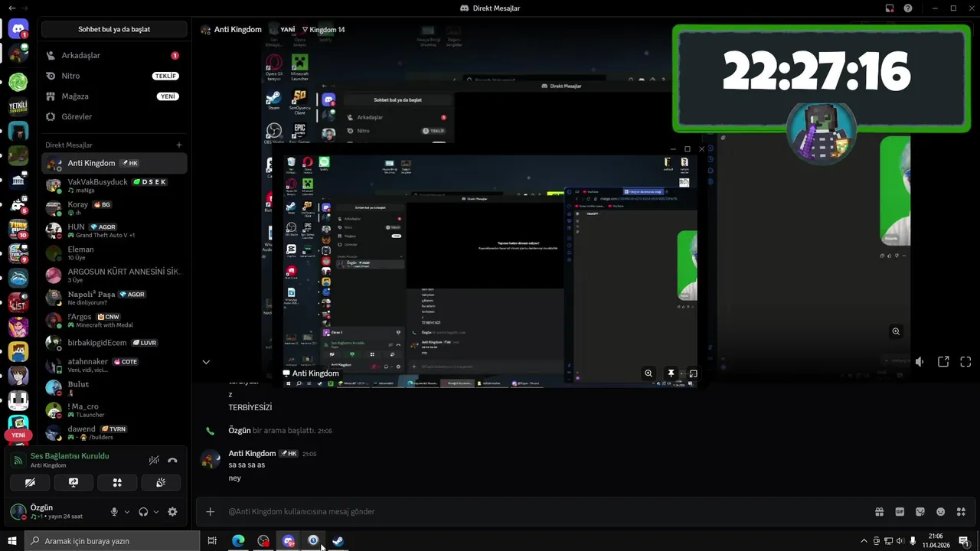Expand microphone input device options
The image size is (980, 551).
tap(127, 512)
